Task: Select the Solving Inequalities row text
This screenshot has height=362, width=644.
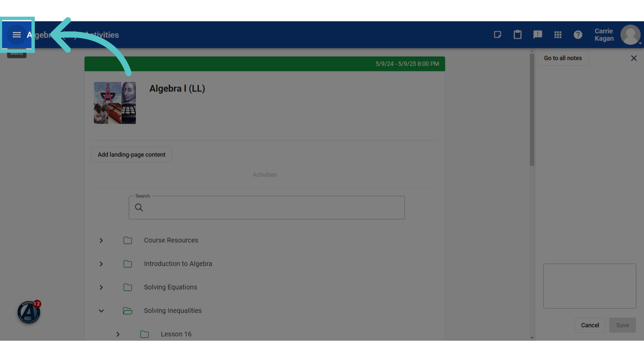Action: (173, 311)
